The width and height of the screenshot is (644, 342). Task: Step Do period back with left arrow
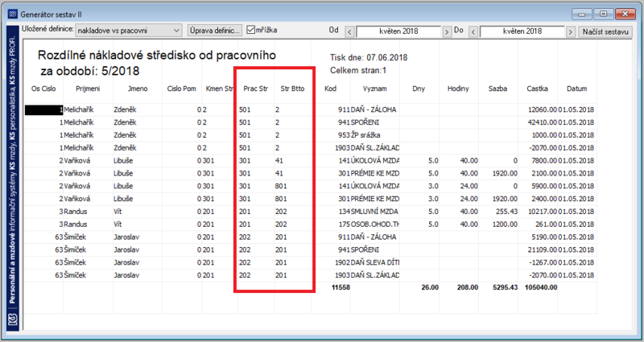click(473, 31)
